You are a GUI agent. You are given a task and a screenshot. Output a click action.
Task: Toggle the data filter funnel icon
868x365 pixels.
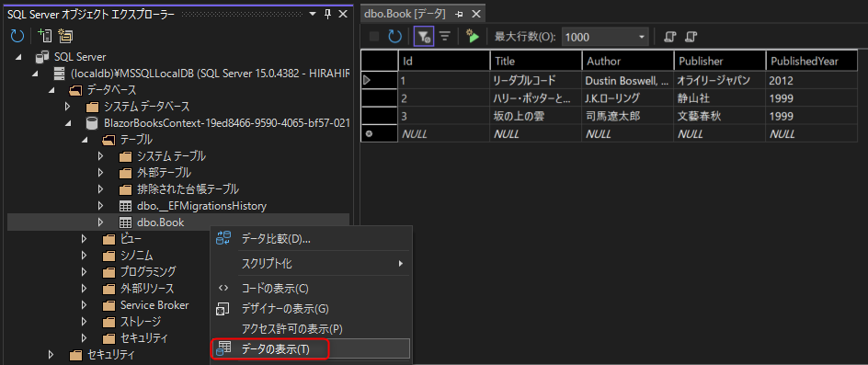tap(424, 37)
